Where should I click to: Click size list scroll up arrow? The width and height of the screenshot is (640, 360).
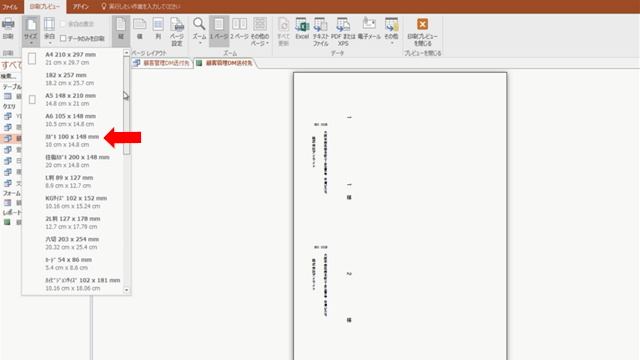click(127, 53)
